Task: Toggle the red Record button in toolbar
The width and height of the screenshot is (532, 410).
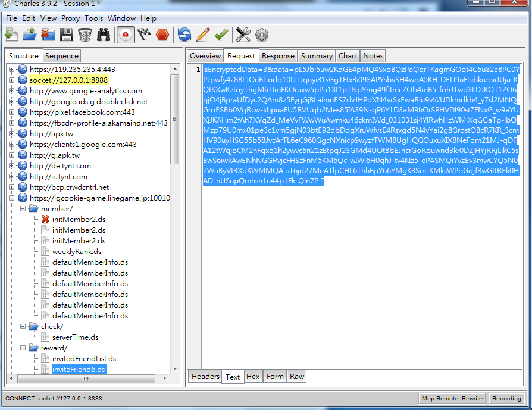Action: [x=125, y=35]
